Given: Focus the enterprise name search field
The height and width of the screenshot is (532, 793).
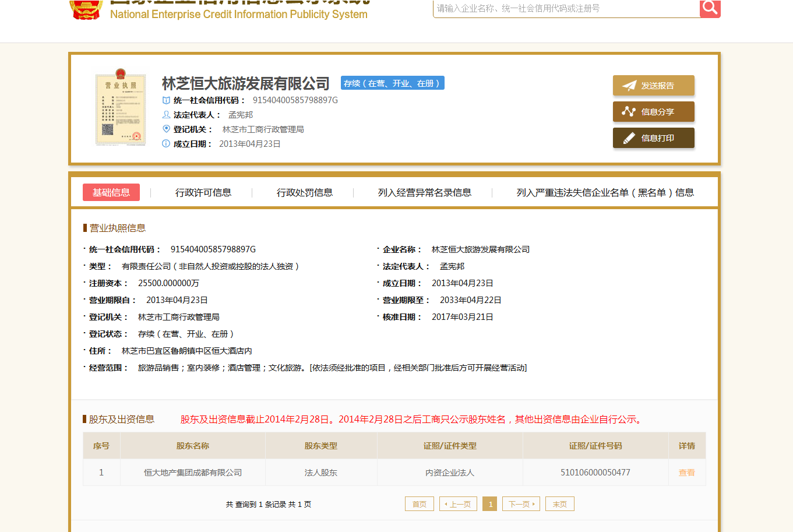Looking at the screenshot, I should point(566,8).
